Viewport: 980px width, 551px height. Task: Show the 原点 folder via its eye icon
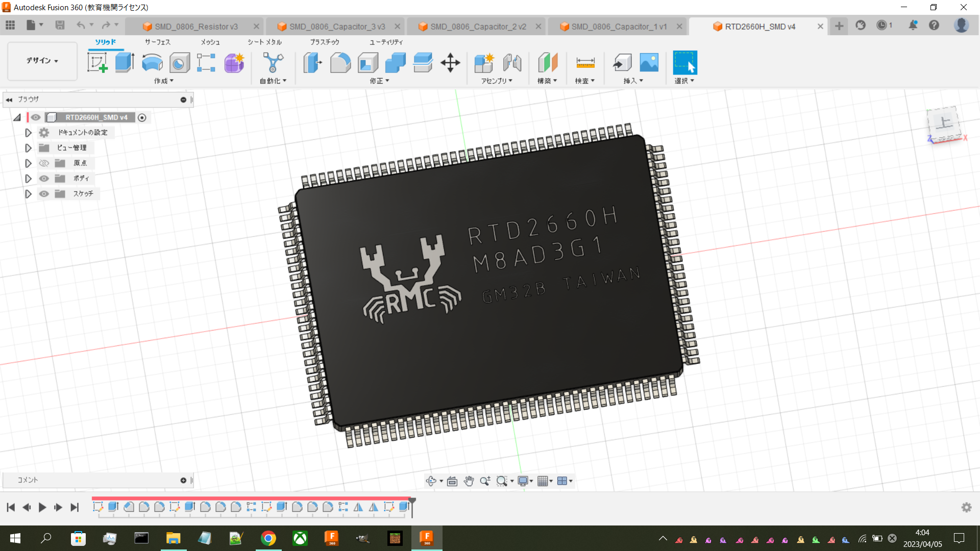coord(44,163)
